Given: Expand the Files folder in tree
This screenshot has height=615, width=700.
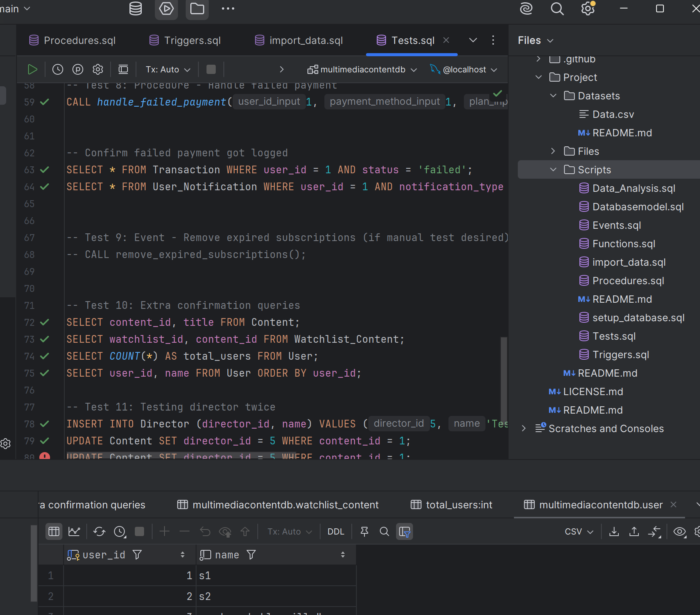Looking at the screenshot, I should (553, 151).
